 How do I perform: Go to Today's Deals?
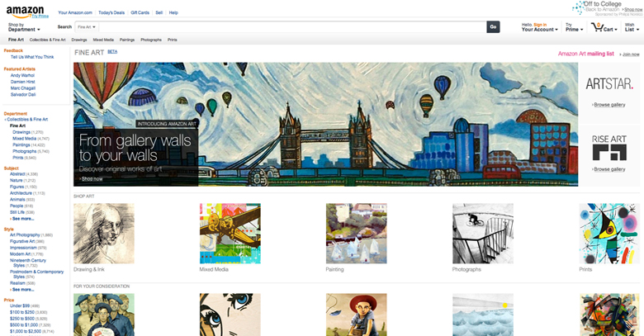click(x=111, y=12)
